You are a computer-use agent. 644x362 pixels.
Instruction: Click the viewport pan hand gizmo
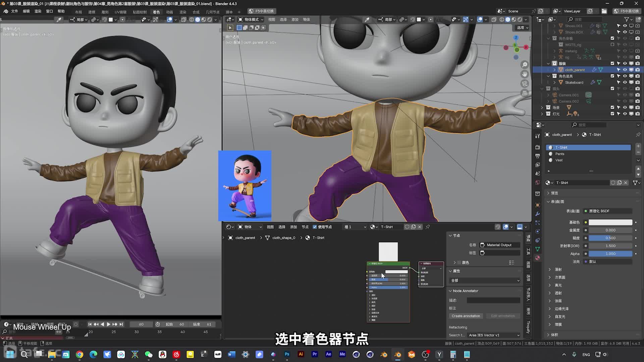point(525,74)
